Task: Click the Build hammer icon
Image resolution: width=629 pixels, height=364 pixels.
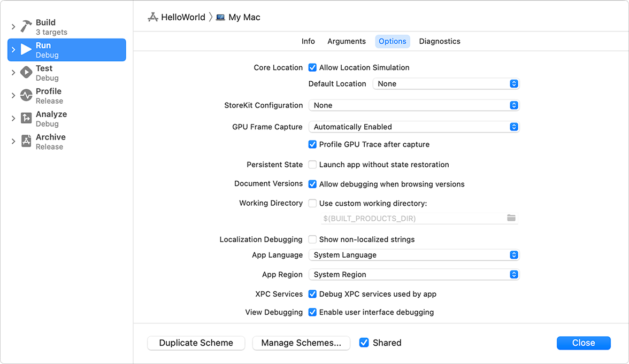Action: point(26,27)
